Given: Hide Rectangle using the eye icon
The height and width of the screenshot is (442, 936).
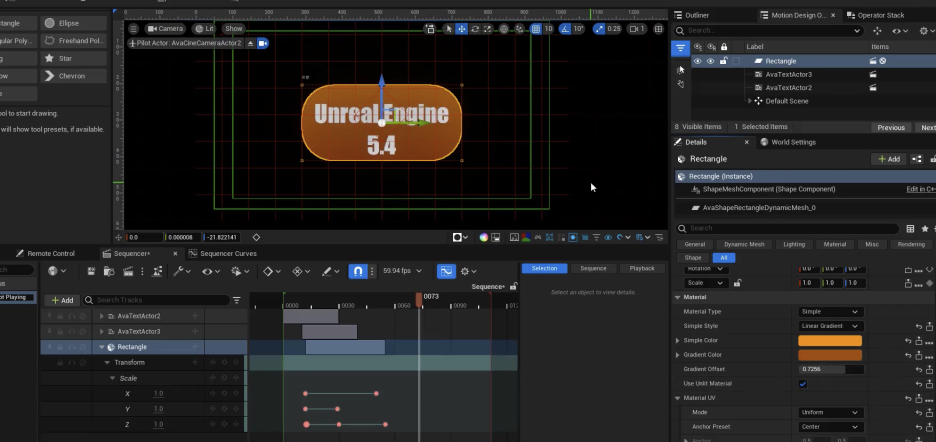Looking at the screenshot, I should 697,61.
